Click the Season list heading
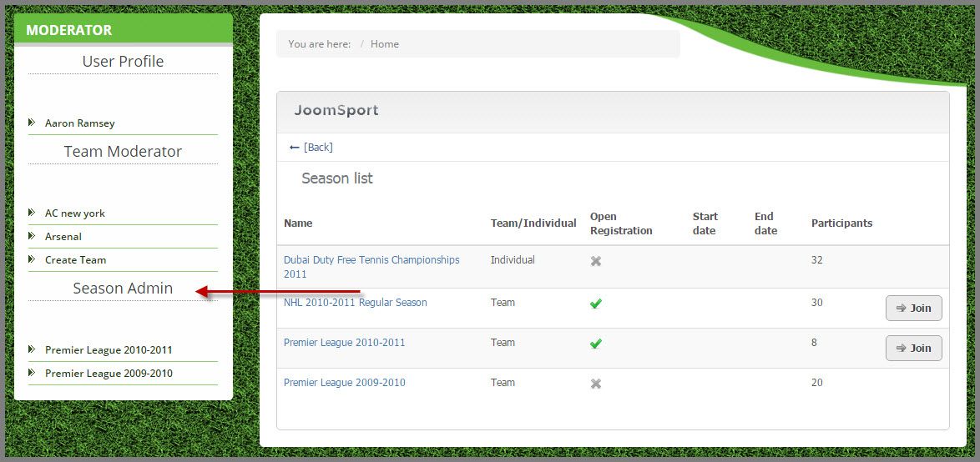980x462 pixels. 337,178
